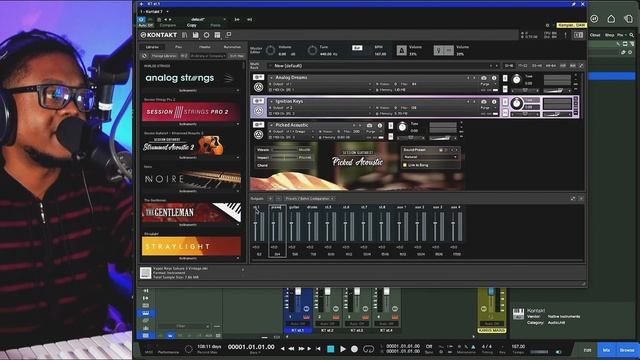Screen dimensions: 640x360
Task: Solo the Picked Acoustic instrument
Action: (391, 126)
